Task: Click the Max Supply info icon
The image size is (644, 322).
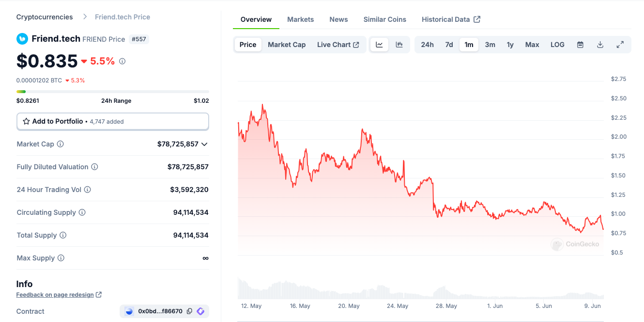Action: [61, 258]
